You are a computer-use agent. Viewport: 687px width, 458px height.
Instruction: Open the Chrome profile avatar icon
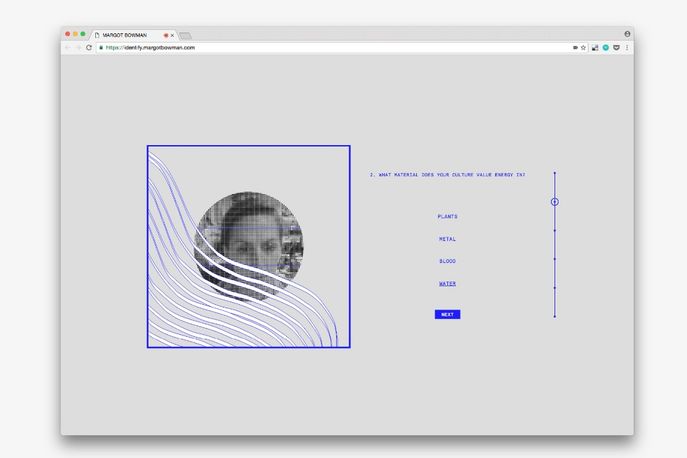tap(627, 34)
